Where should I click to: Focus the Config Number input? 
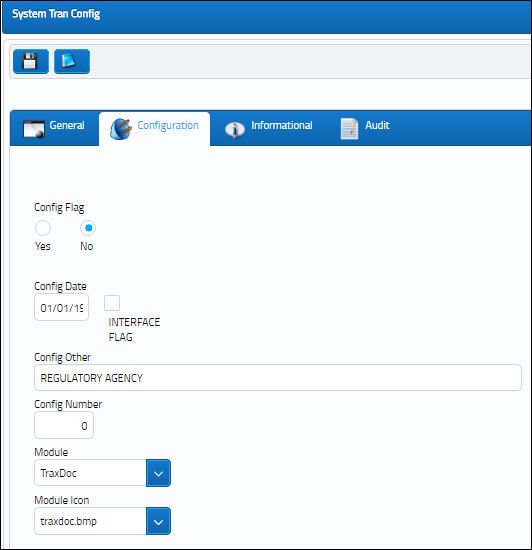(64, 425)
